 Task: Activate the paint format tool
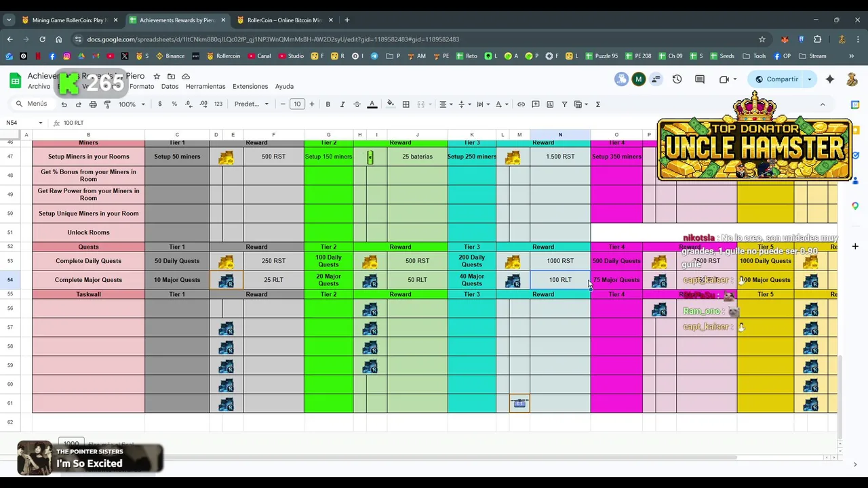[107, 104]
